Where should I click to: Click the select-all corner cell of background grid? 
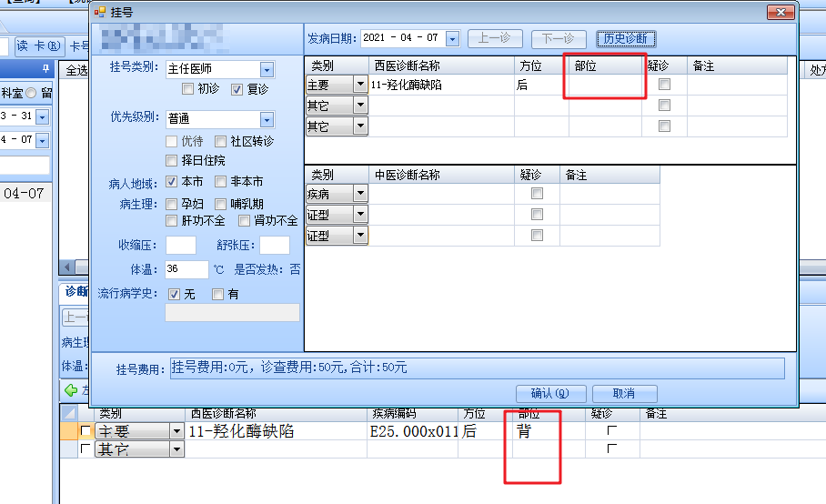(69, 413)
